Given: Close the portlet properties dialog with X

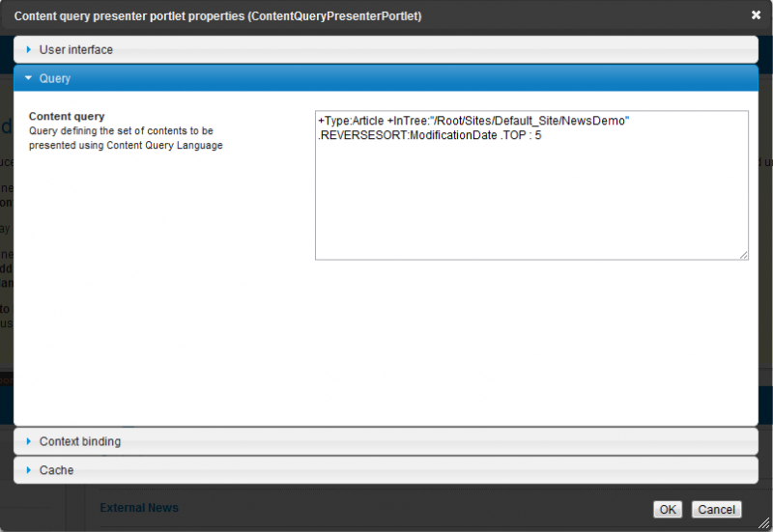Looking at the screenshot, I should click(756, 15).
